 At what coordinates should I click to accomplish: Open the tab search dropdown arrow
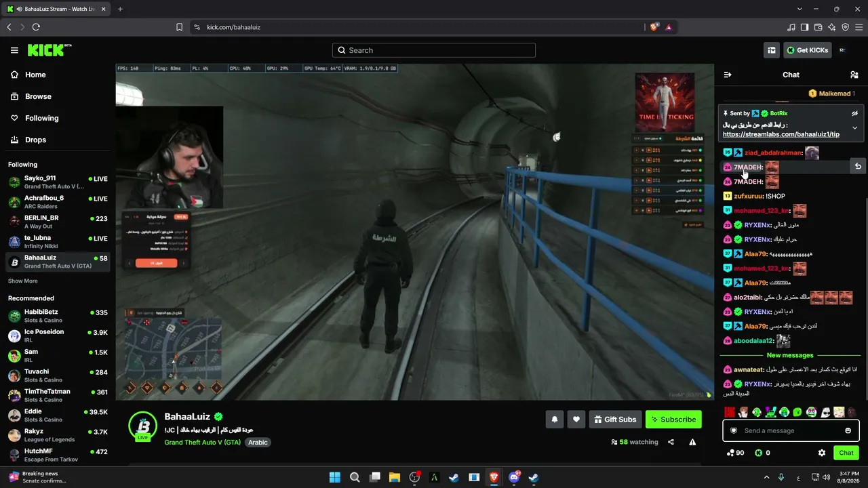(x=800, y=9)
